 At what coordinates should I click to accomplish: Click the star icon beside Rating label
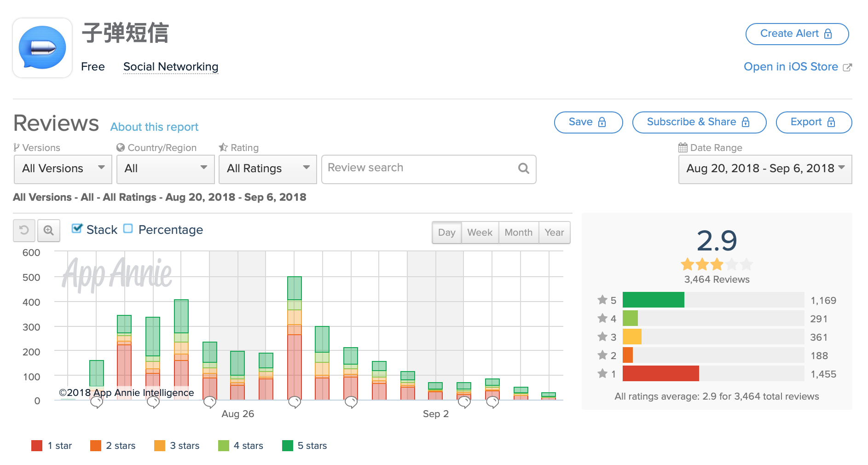point(223,147)
